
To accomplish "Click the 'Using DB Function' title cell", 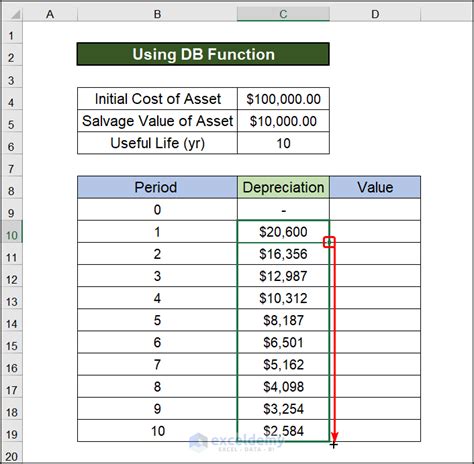I will tap(203, 54).
